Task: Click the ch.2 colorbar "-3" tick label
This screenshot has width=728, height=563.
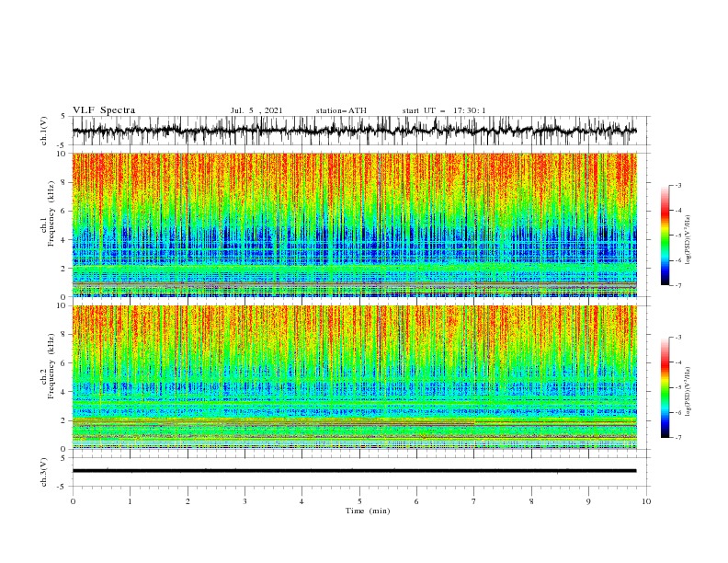Action: click(678, 338)
